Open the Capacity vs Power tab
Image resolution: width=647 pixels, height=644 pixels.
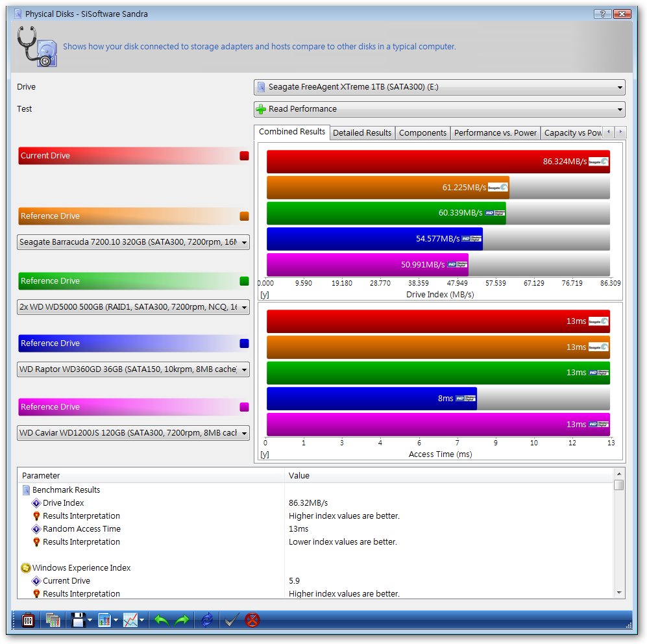pyautogui.click(x=572, y=133)
